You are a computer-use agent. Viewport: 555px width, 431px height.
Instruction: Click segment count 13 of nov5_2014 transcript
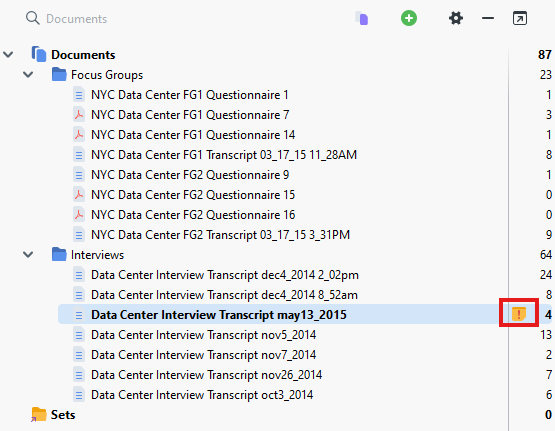coord(546,335)
